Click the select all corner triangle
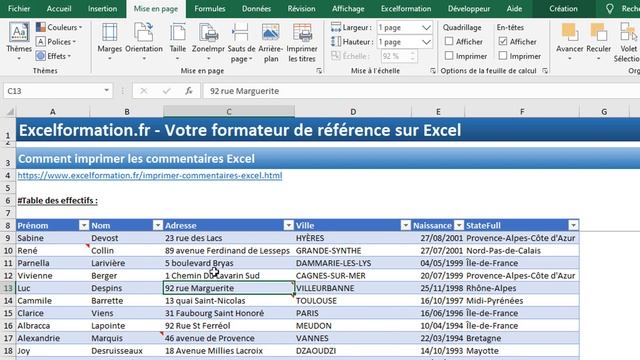The height and width of the screenshot is (360, 640). tap(10, 111)
